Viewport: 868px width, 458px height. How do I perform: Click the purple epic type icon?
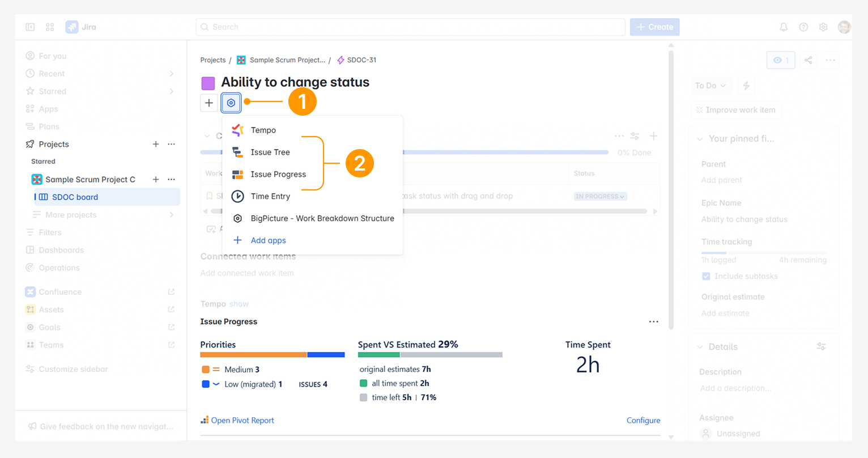point(208,83)
